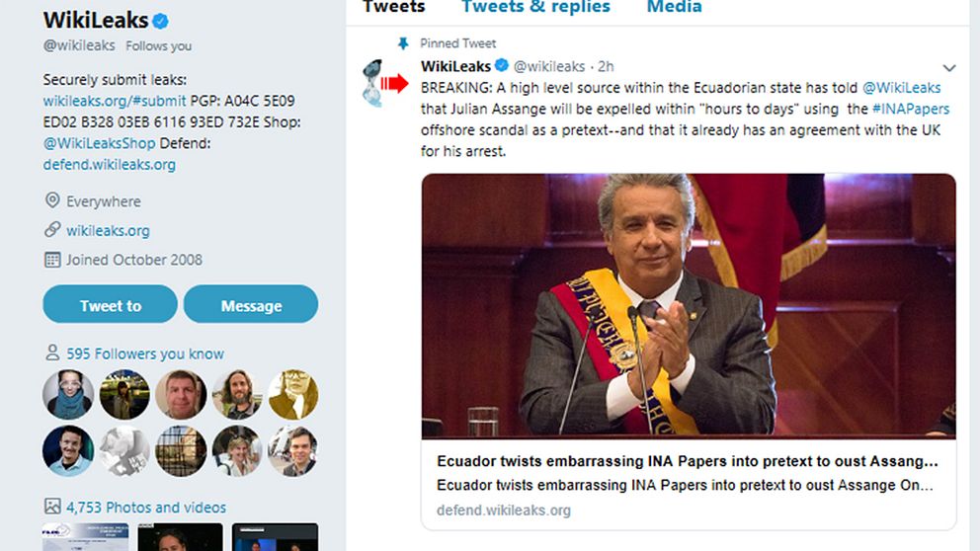Click the pinned tweet pin icon
Image resolution: width=980 pixels, height=551 pixels.
(403, 43)
